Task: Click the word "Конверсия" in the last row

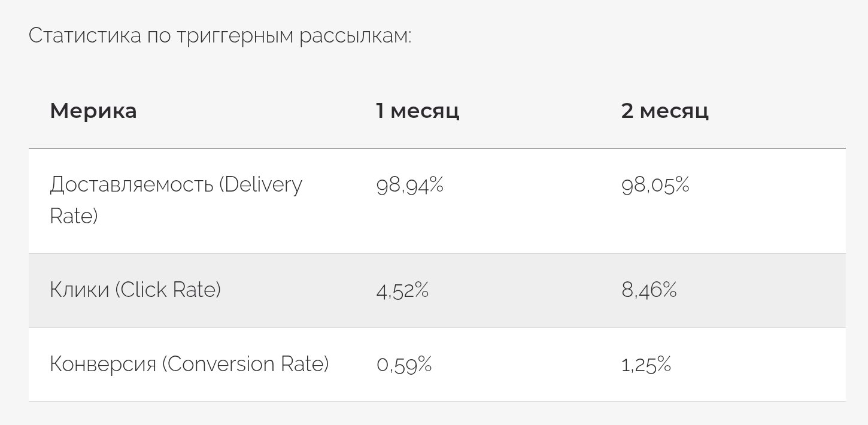Action: 102,364
